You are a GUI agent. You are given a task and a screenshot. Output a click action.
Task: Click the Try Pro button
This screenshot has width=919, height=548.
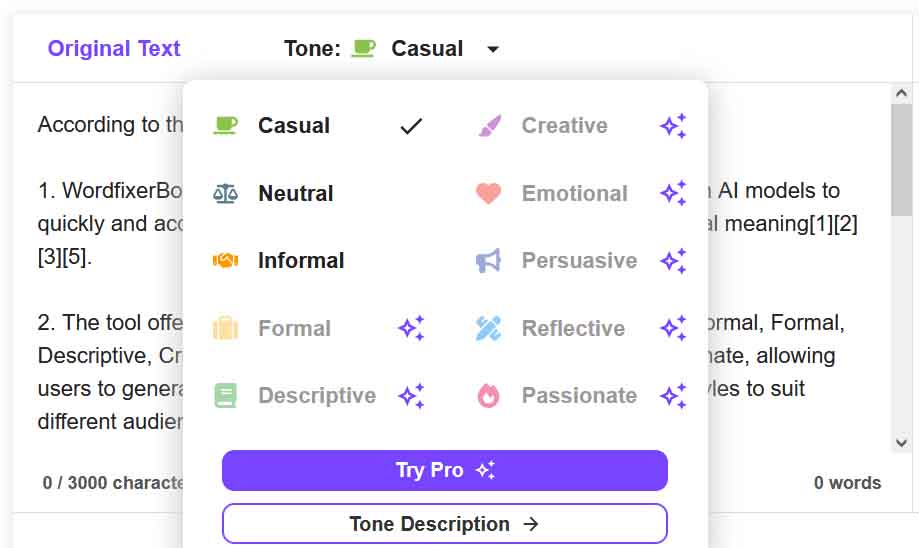click(x=445, y=471)
